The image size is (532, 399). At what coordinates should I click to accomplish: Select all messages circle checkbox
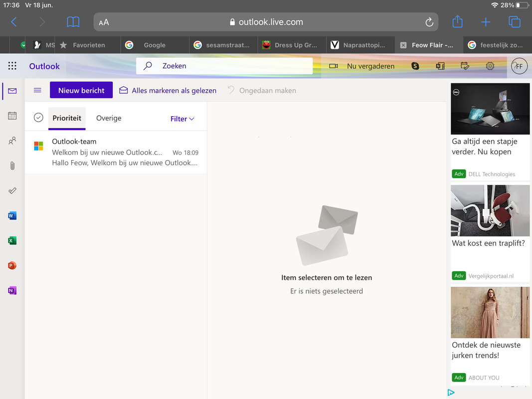38,118
